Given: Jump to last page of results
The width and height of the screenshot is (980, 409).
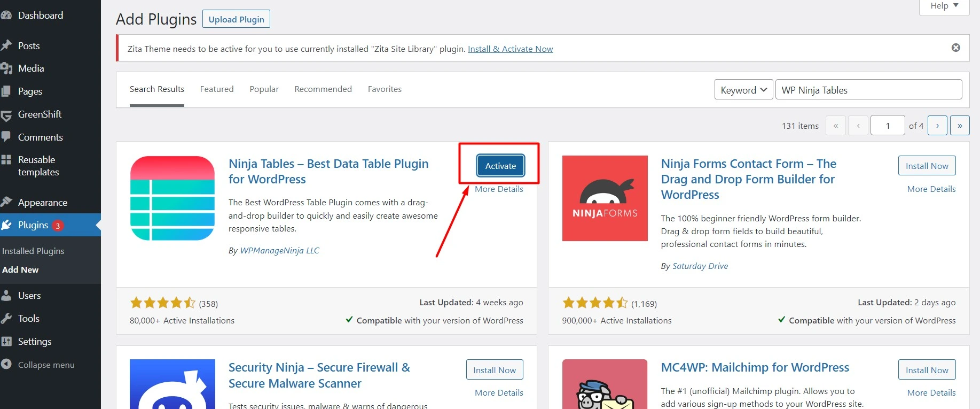Looking at the screenshot, I should point(960,126).
